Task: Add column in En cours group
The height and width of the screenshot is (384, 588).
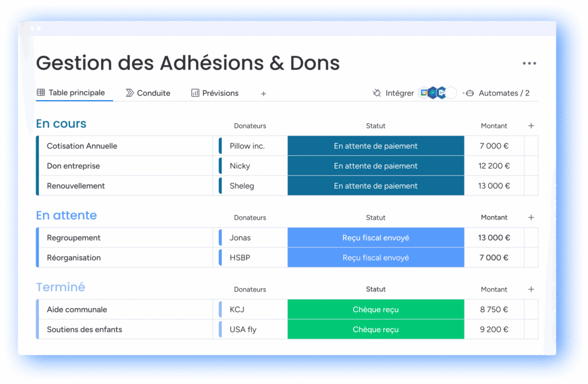Action: (531, 126)
